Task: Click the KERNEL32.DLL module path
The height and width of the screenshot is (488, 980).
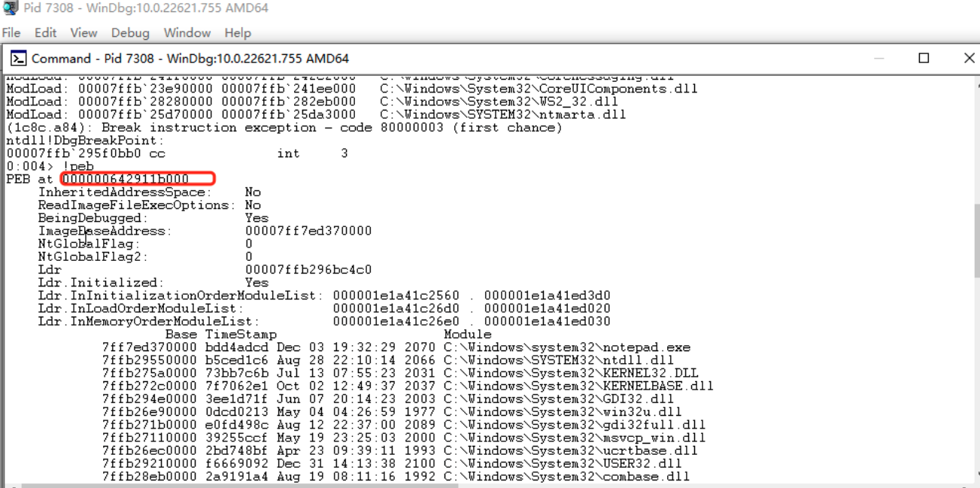Action: click(570, 373)
